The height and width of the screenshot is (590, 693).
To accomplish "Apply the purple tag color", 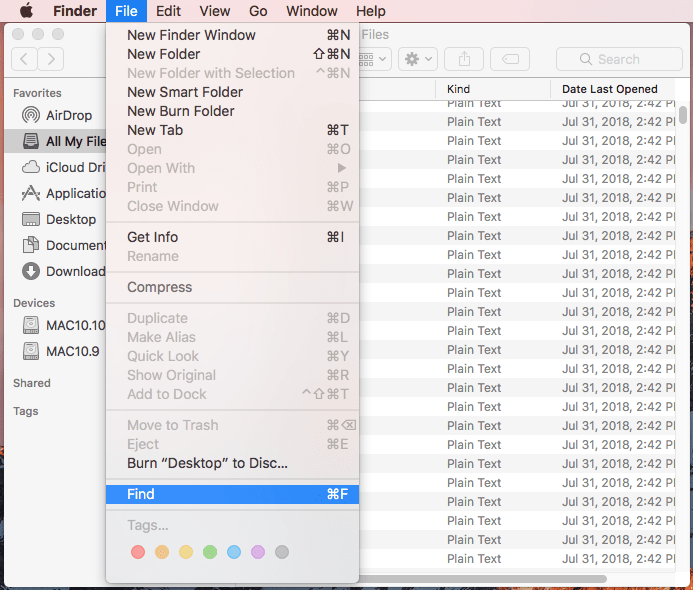I will 258,552.
